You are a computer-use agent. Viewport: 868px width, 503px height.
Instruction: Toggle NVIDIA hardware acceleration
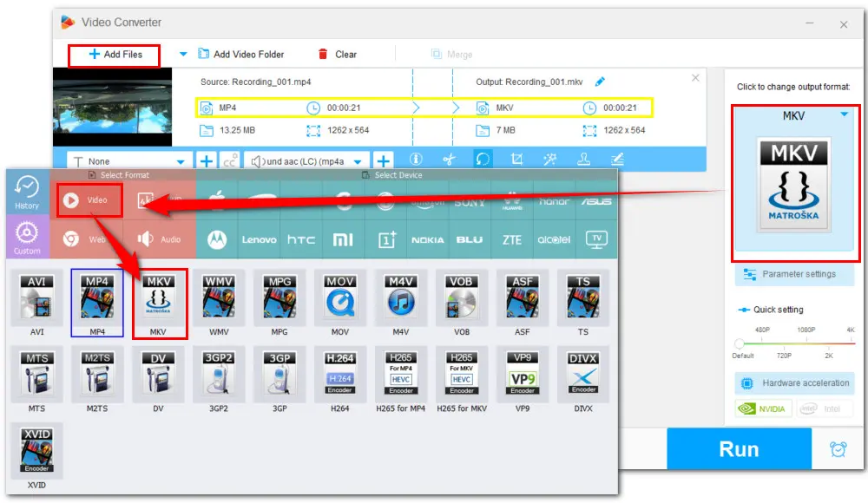tap(763, 409)
